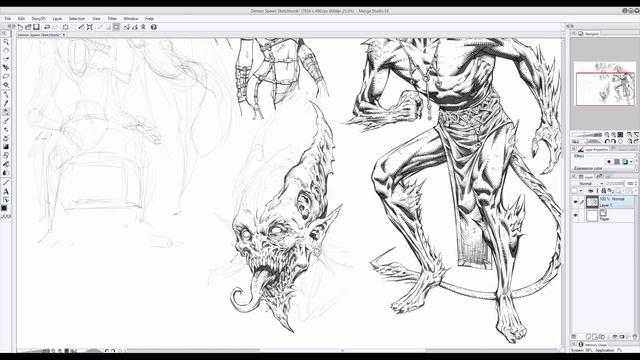Click the navigator zoom out icon

click(x=607, y=135)
